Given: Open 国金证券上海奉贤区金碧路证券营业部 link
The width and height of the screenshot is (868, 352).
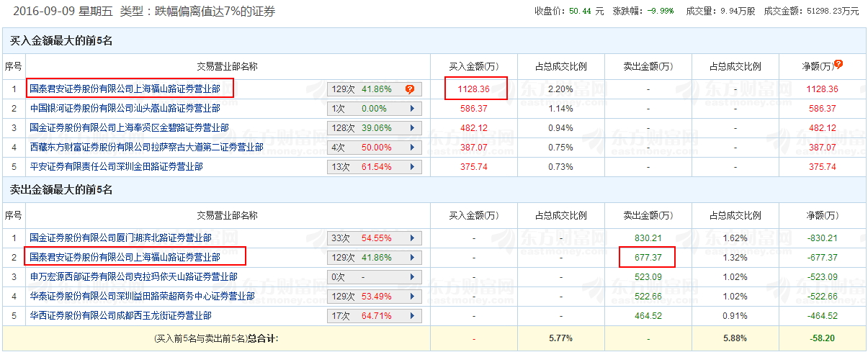Looking at the screenshot, I should click(x=129, y=127).
